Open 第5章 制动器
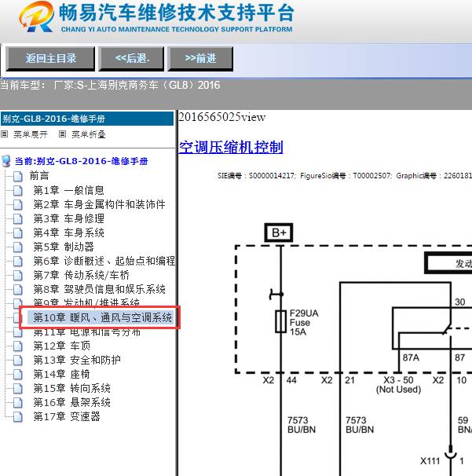Screen dimensions: 472x476 [64, 247]
